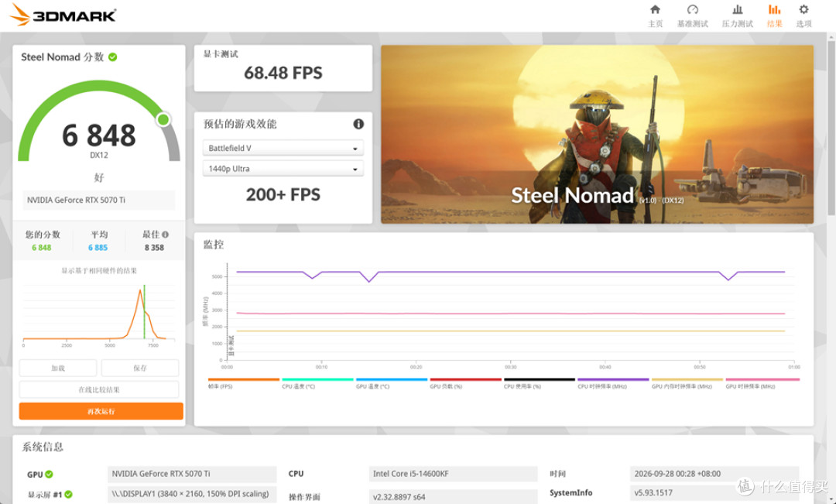The height and width of the screenshot is (504, 836).
Task: Click the green validation check beside Steel Nomad 分数
Action: pos(112,57)
